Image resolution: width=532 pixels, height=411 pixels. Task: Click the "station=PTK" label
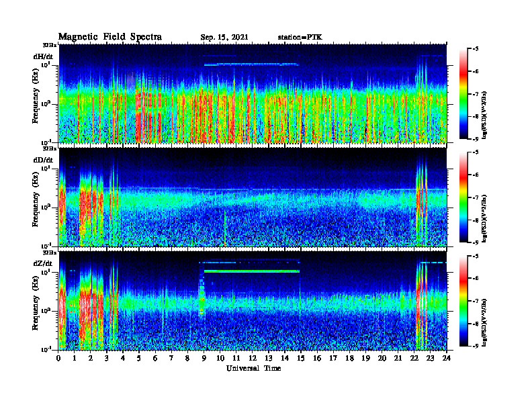(x=300, y=38)
